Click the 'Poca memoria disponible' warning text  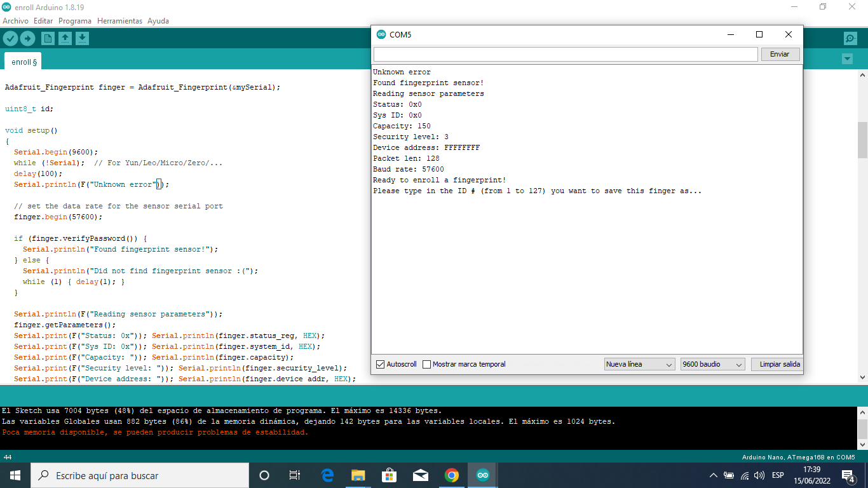pyautogui.click(x=155, y=432)
